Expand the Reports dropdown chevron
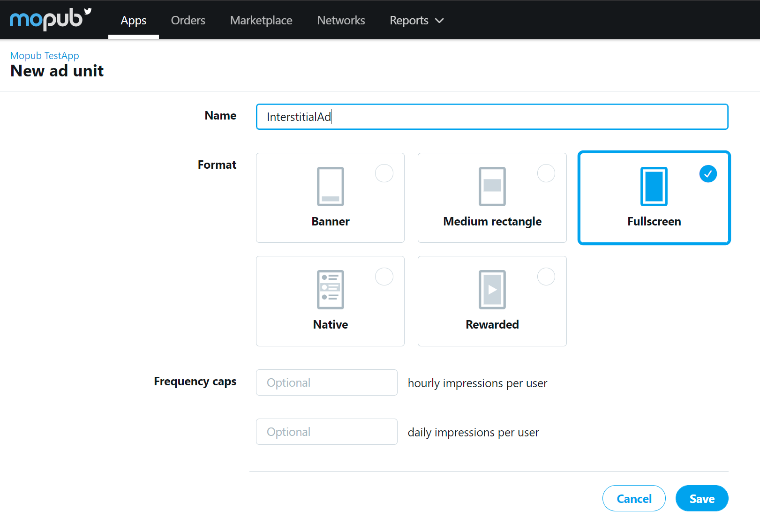 439,21
